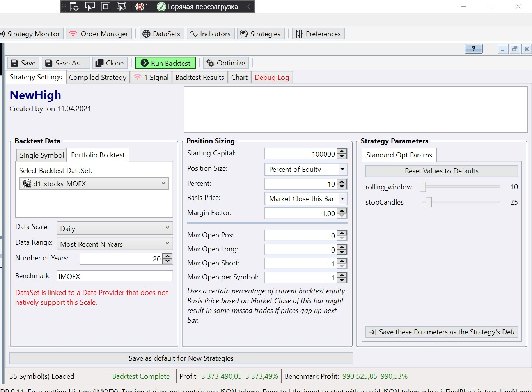The image size is (532, 392).
Task: Open Indicators from the main toolbar
Action: click(211, 34)
